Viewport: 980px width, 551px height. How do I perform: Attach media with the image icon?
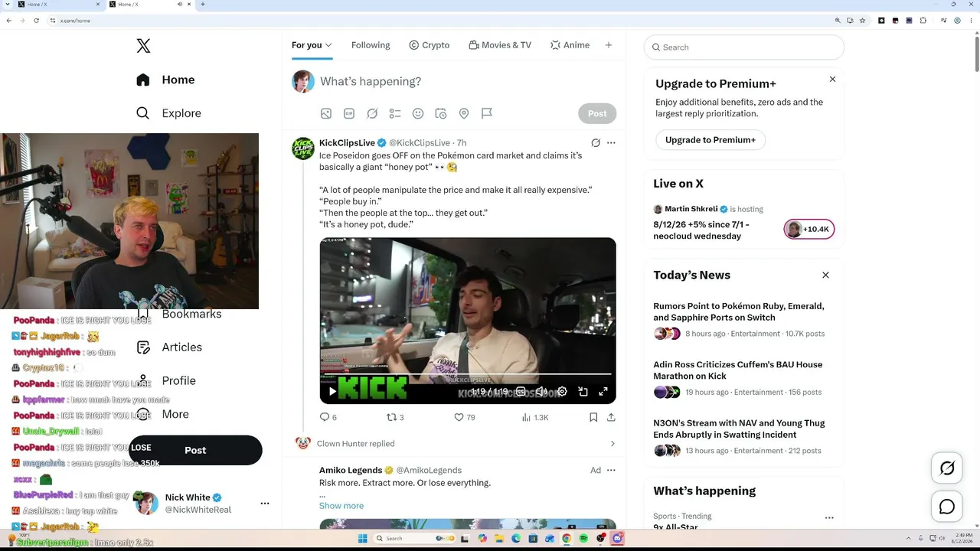click(326, 113)
